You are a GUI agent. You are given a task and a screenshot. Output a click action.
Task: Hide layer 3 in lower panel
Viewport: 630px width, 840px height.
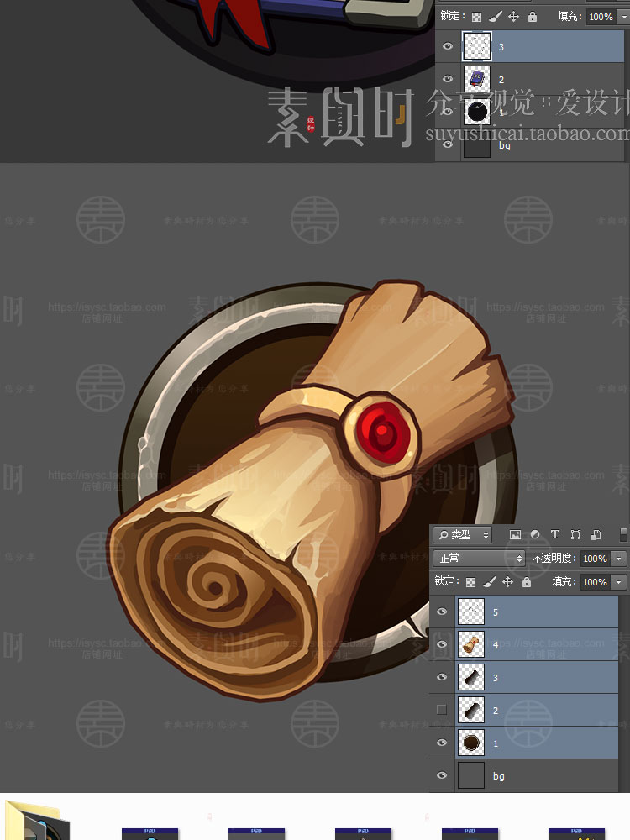[442, 677]
